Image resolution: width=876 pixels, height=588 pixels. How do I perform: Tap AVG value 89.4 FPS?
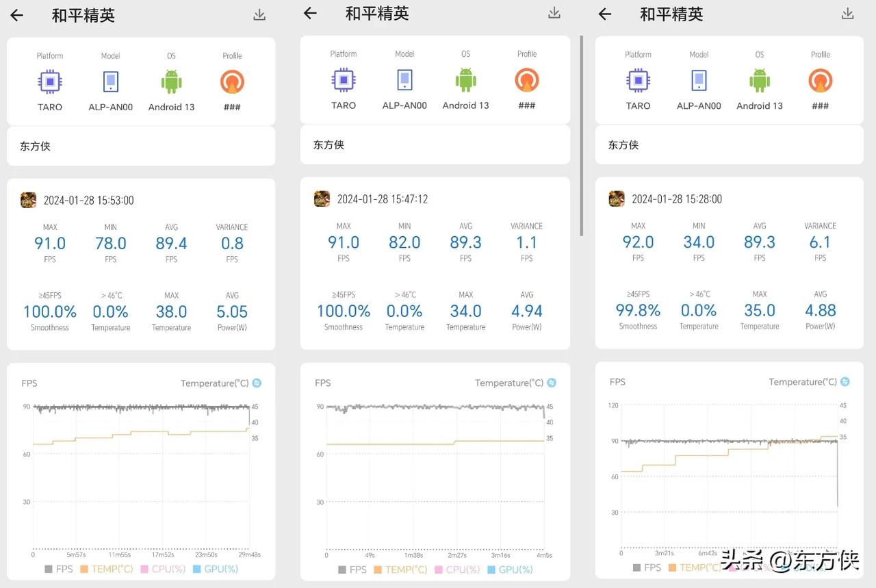click(171, 244)
